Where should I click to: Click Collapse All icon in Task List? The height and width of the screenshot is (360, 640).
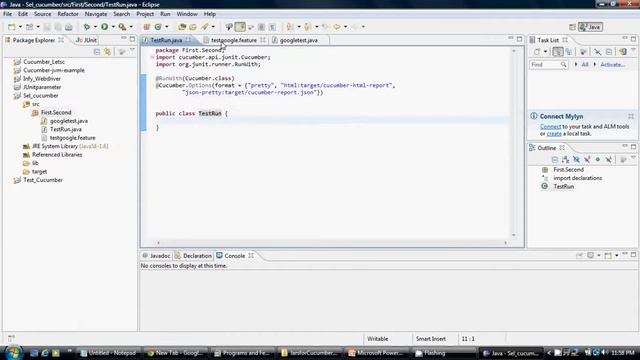coord(609,52)
